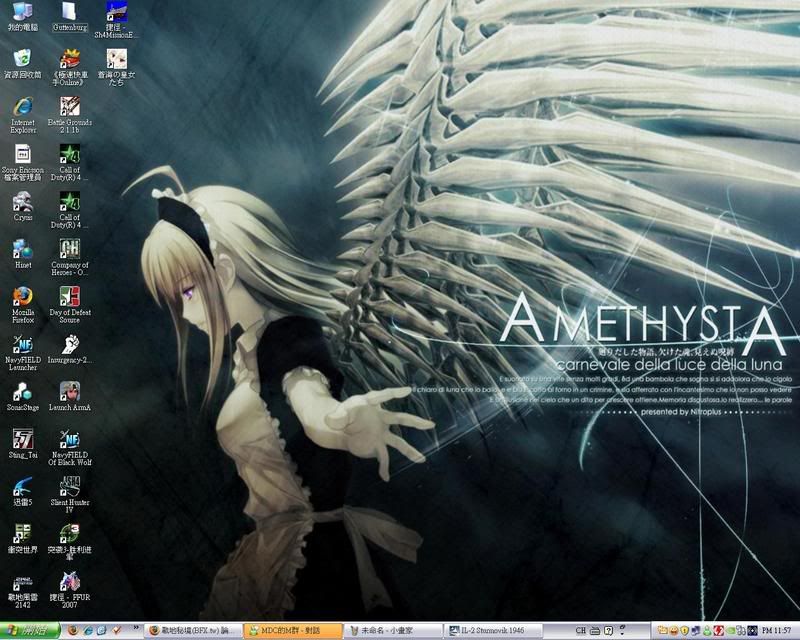Viewport: 800px width, 640px height.
Task: Select the Insurgency desktop shortcut
Action: (70, 343)
